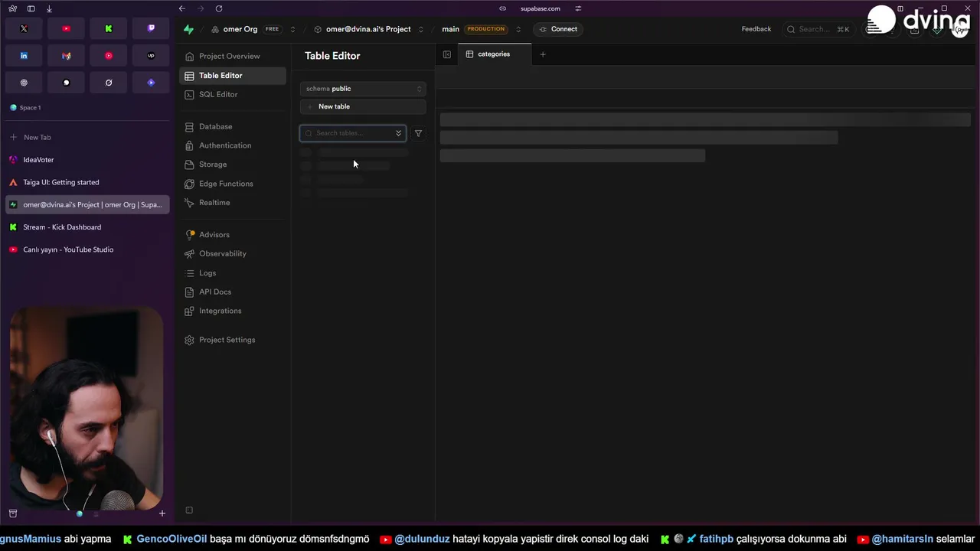Open site controls icon right of address
980x551 pixels.
(578, 8)
